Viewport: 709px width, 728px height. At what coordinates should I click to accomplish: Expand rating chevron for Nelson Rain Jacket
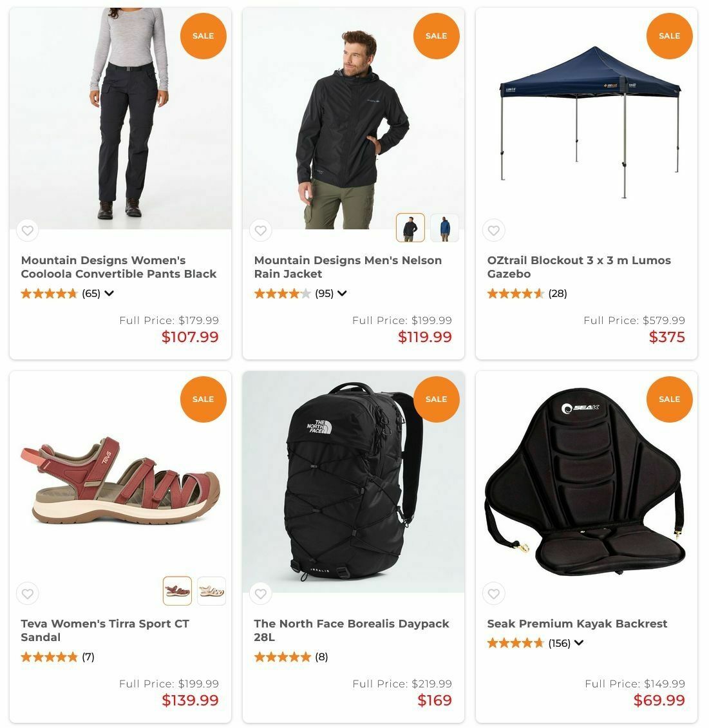point(342,293)
